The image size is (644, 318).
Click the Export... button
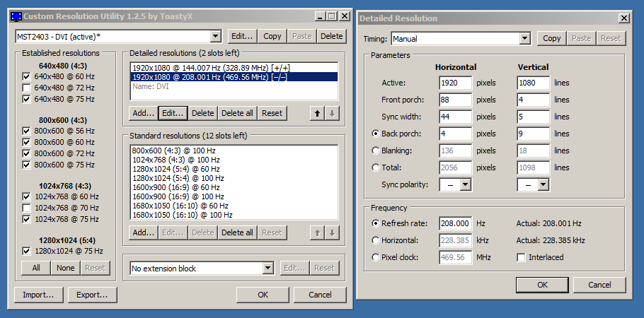coord(92,295)
